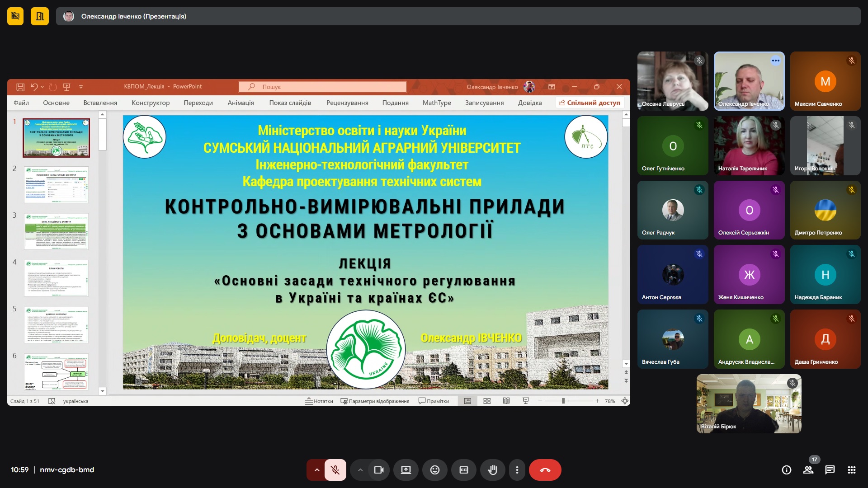The width and height of the screenshot is (868, 488).
Task: Toggle the camera on or off
Action: (x=378, y=470)
